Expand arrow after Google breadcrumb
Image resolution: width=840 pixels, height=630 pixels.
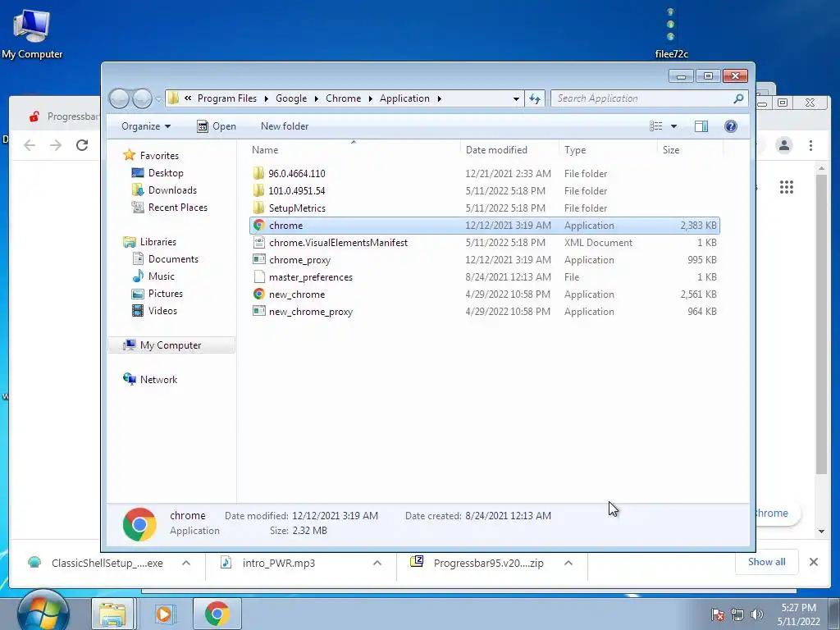click(317, 98)
